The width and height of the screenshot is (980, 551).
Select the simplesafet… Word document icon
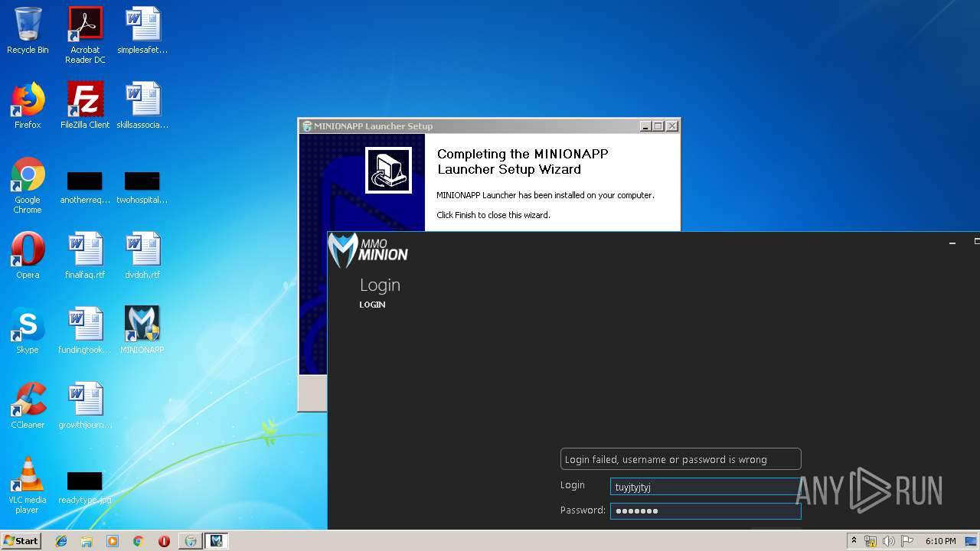(142, 31)
